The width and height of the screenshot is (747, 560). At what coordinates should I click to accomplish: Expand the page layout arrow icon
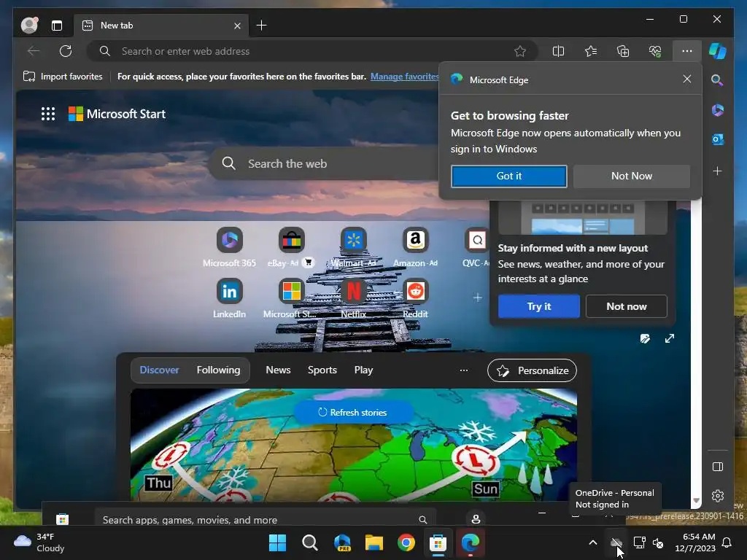670,338
